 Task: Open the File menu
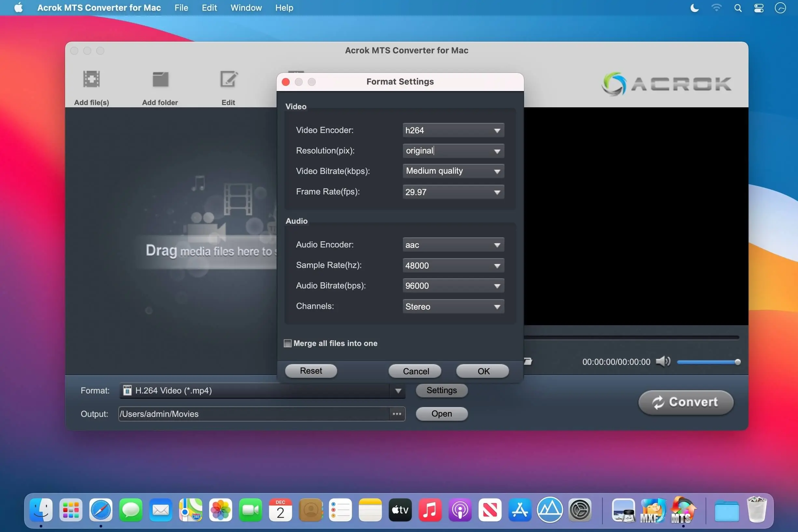[181, 8]
